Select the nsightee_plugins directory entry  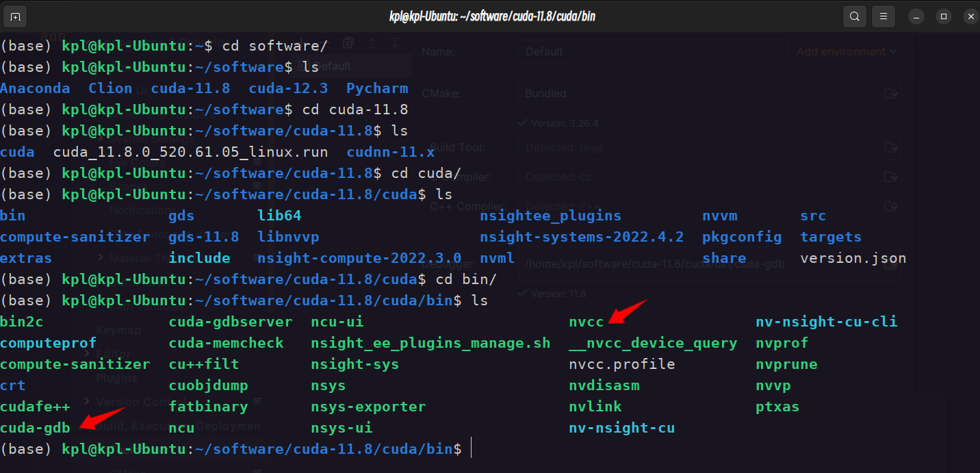pyautogui.click(x=550, y=216)
